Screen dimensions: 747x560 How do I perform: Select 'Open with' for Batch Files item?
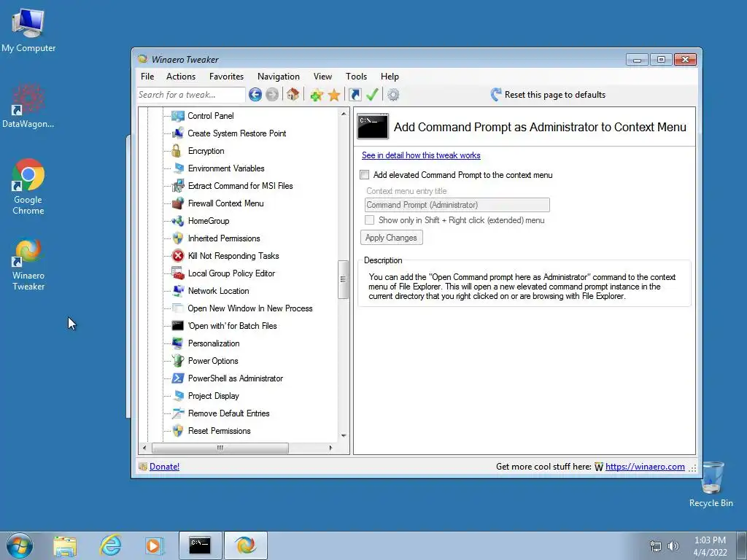232,326
